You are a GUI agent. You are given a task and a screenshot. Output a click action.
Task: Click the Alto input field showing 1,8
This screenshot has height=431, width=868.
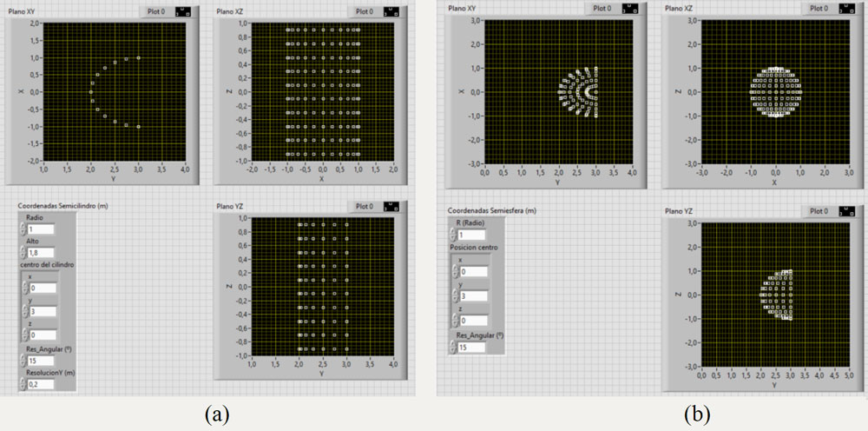pos(41,252)
